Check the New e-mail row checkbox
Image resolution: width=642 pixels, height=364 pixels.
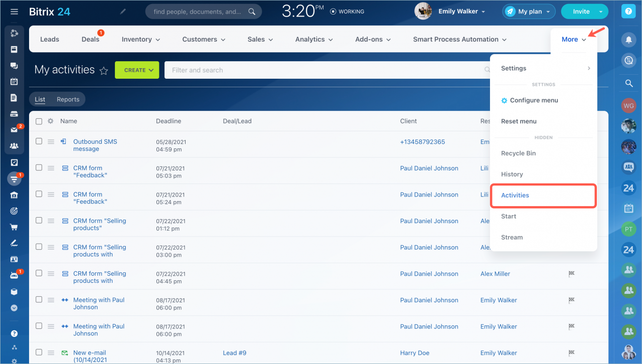click(x=39, y=352)
